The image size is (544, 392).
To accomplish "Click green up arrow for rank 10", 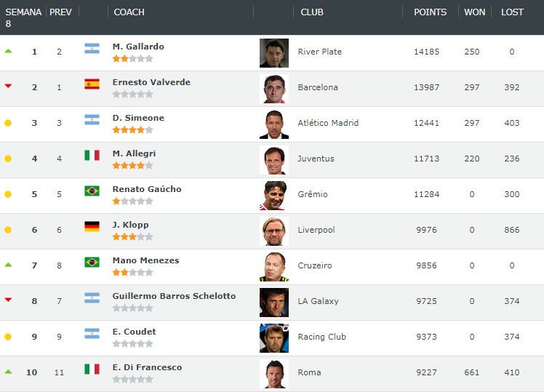I will pos(8,372).
